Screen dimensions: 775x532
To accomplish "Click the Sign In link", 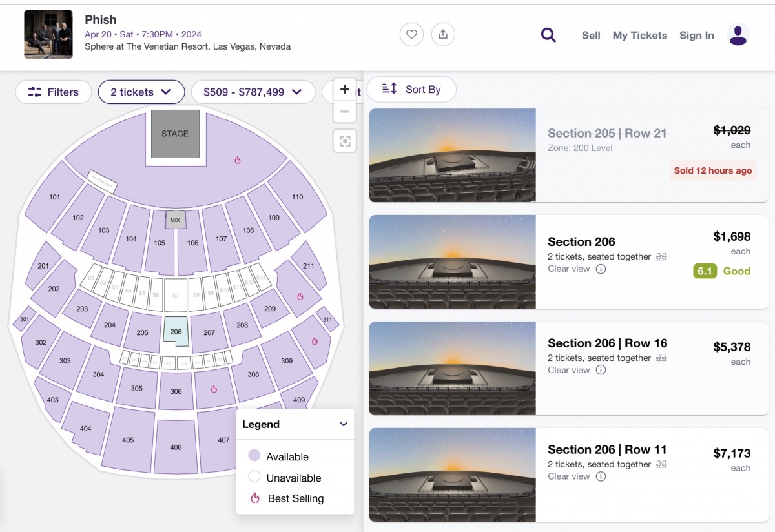I will [696, 36].
